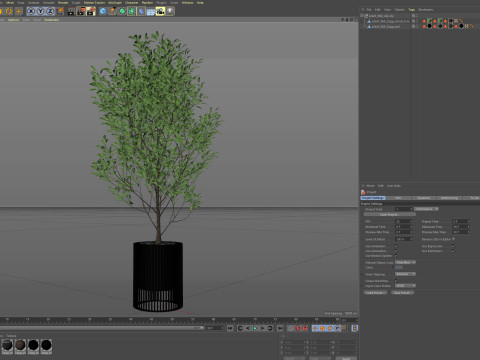Select the Rotate tool icon
The height and width of the screenshot is (360, 480).
9,11
